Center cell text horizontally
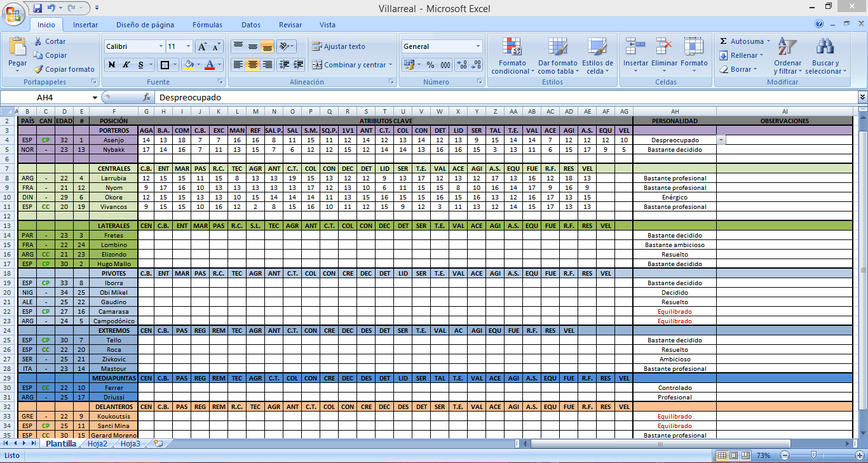Screen dimensions: 868x463 pyautogui.click(x=252, y=64)
